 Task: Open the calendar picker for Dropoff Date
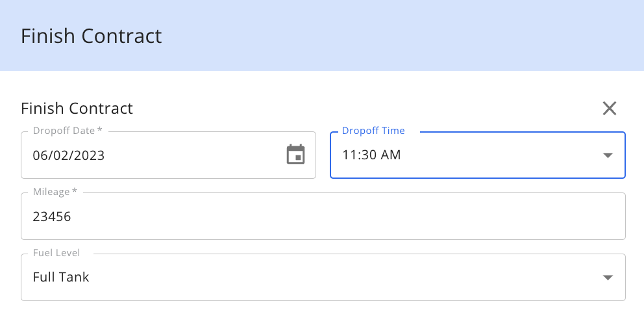tap(296, 155)
